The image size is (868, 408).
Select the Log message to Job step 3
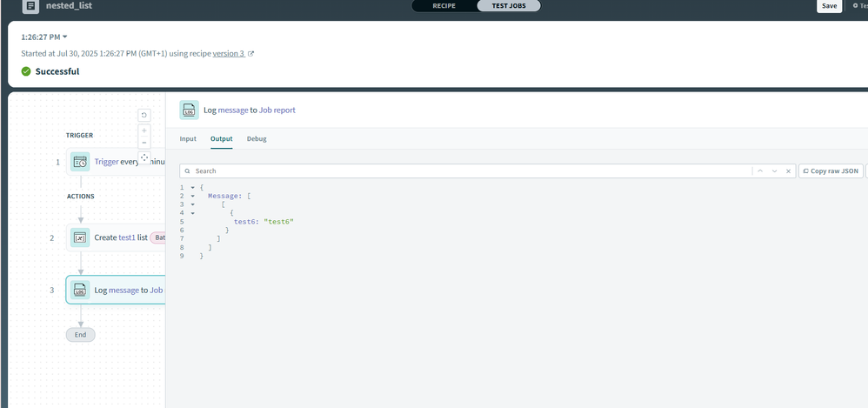coord(116,290)
